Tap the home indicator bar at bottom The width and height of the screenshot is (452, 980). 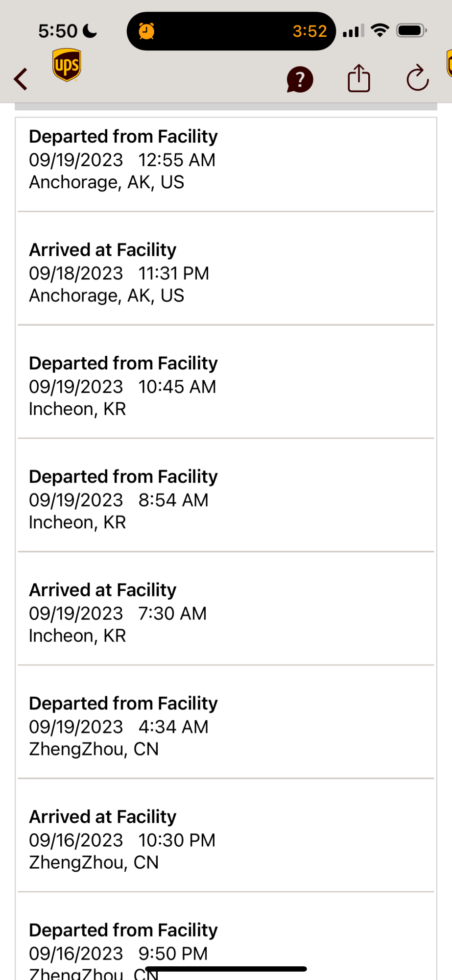226,969
